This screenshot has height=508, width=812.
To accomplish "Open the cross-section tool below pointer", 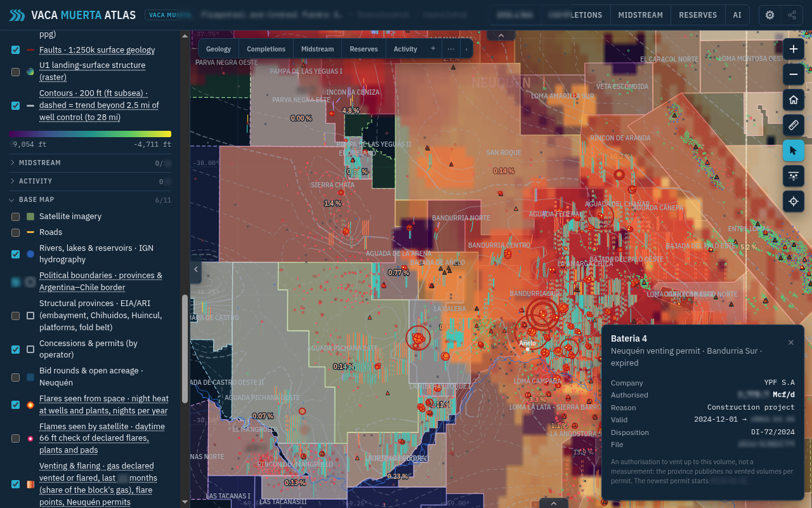I will coord(793,176).
